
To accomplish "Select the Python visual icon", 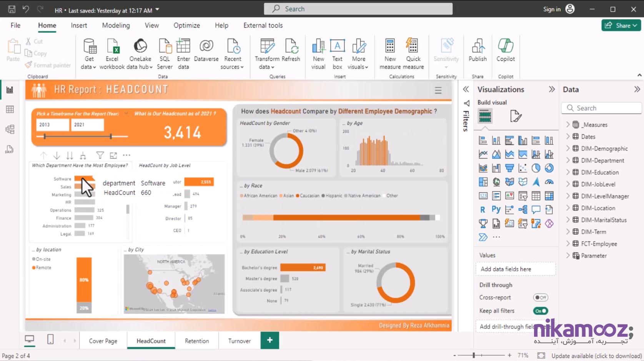I will [x=496, y=210].
